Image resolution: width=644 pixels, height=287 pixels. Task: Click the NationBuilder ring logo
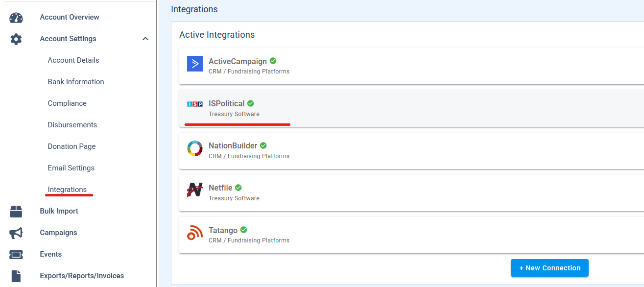(195, 148)
